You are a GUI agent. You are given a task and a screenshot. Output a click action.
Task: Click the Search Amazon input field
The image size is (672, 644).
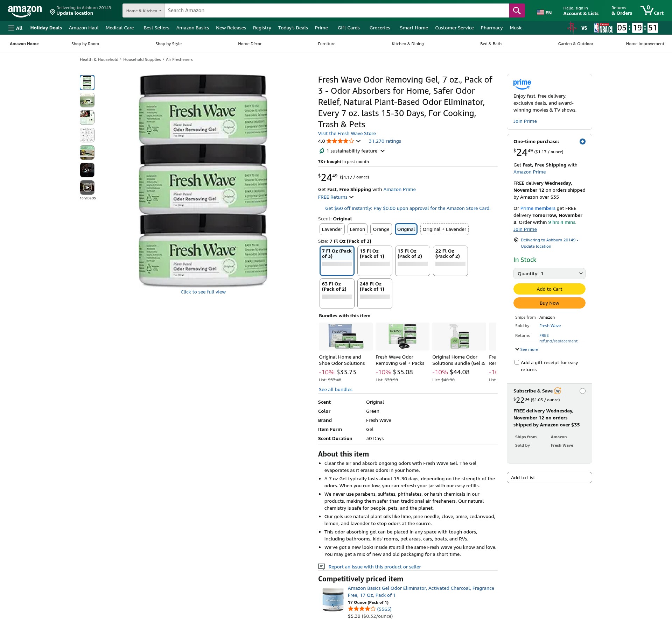tap(337, 11)
